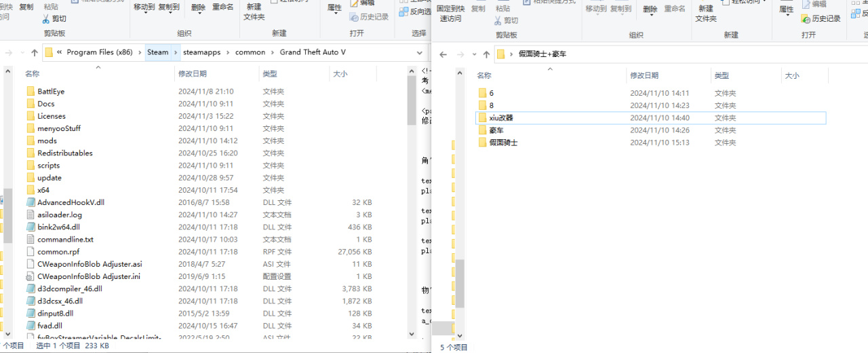Click the bink2w64.dll file icon
The image size is (868, 353).
tap(31, 227)
